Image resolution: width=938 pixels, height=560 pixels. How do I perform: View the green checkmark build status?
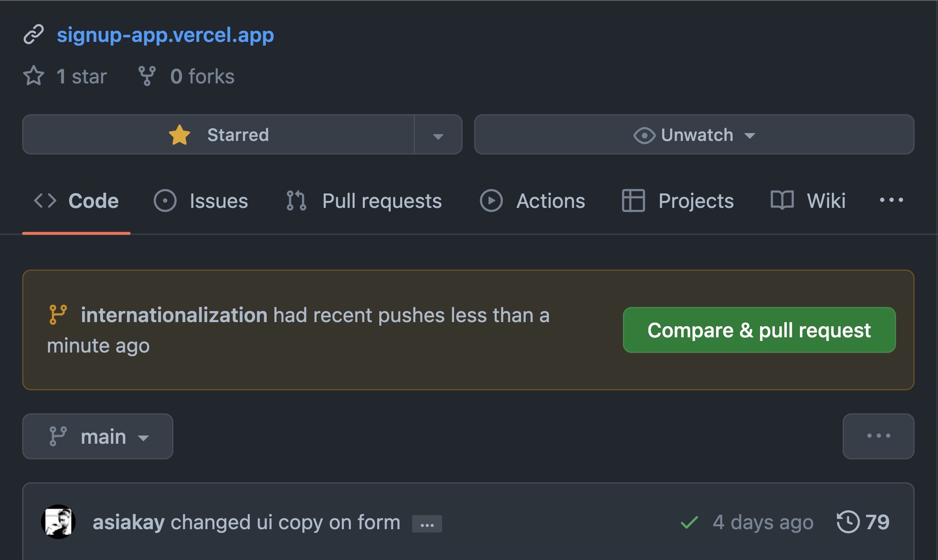pos(689,522)
